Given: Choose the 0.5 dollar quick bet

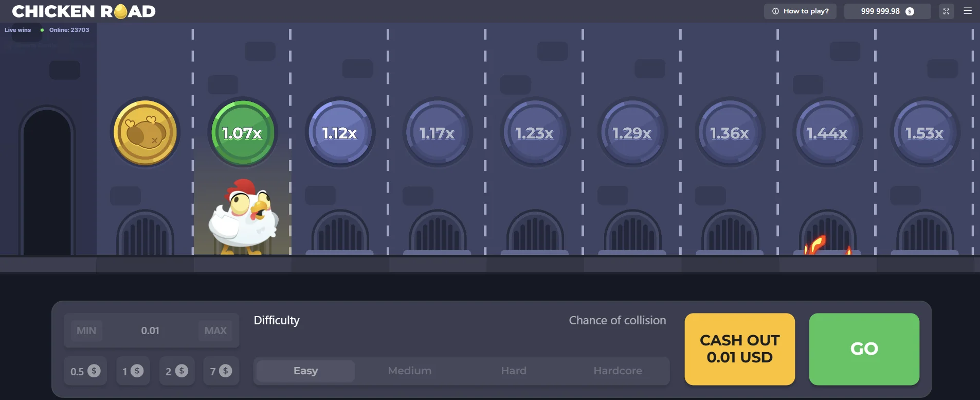Looking at the screenshot, I should tap(85, 371).
